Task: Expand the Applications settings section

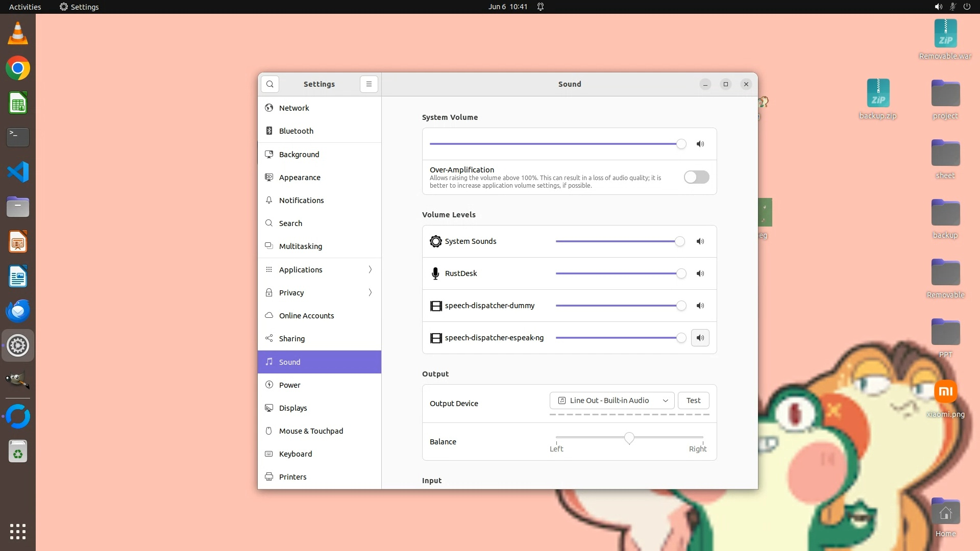Action: click(x=320, y=269)
